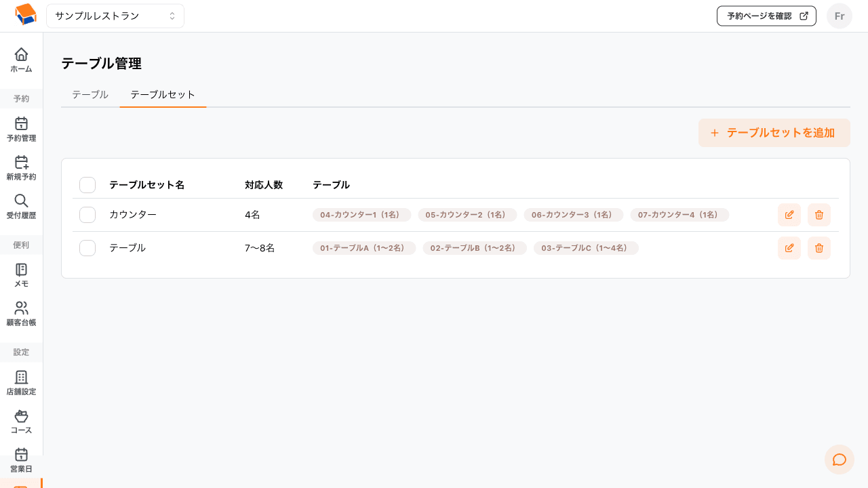Image resolution: width=868 pixels, height=488 pixels.
Task: Delete the テーブル table set
Action: [x=818, y=248]
